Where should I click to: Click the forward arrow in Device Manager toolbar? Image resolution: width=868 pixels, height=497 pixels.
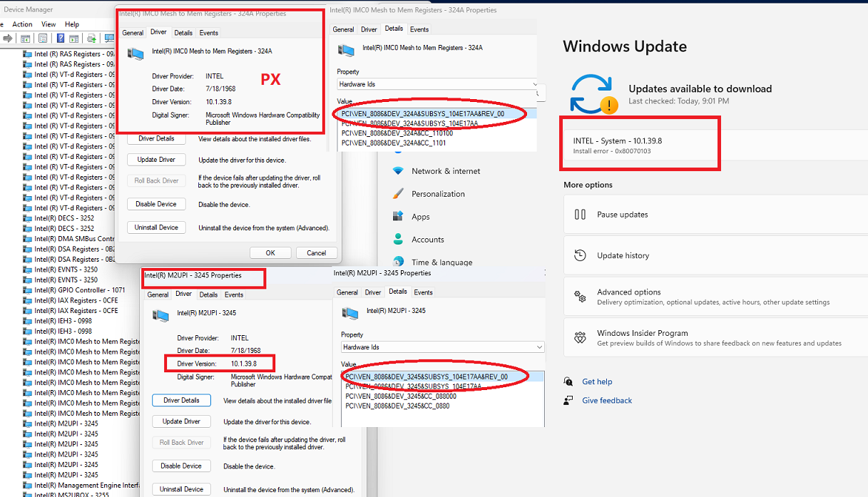pyautogui.click(x=8, y=39)
